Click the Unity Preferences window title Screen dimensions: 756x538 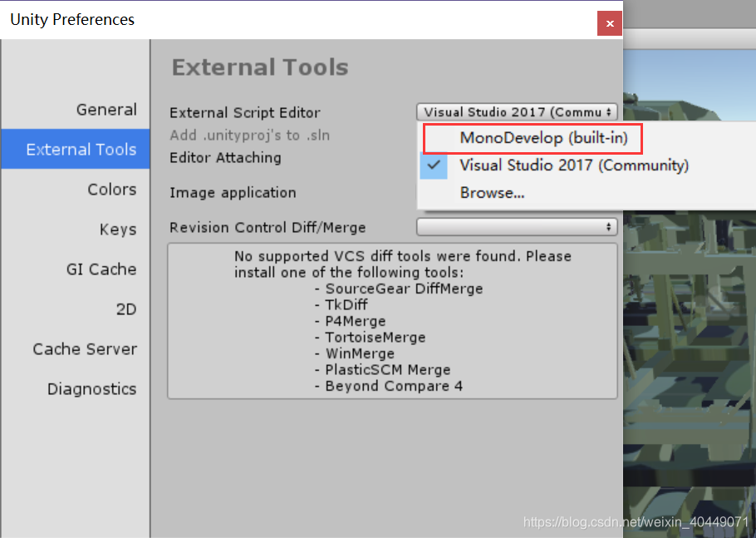72,19
